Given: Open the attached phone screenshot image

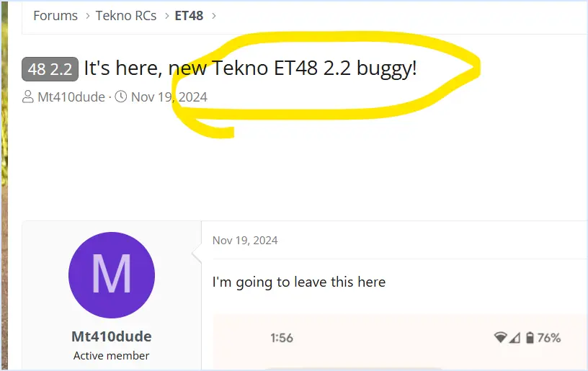Looking at the screenshot, I should 400,342.
